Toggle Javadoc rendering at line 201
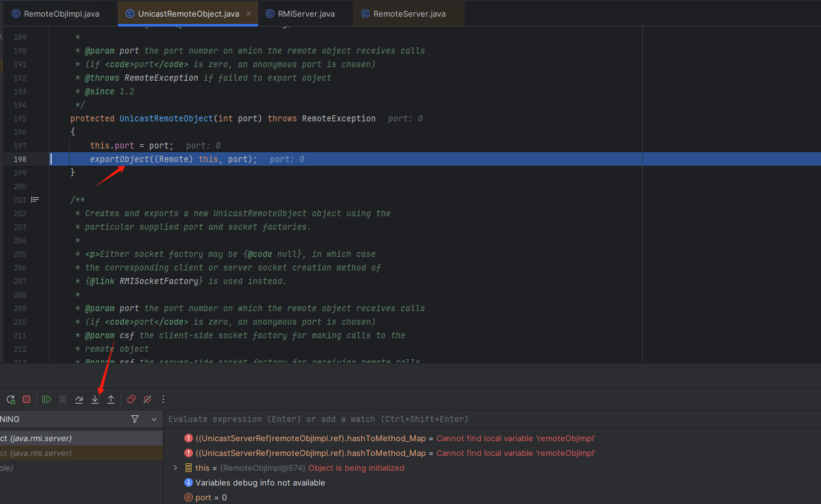This screenshot has width=821, height=504. coord(35,200)
